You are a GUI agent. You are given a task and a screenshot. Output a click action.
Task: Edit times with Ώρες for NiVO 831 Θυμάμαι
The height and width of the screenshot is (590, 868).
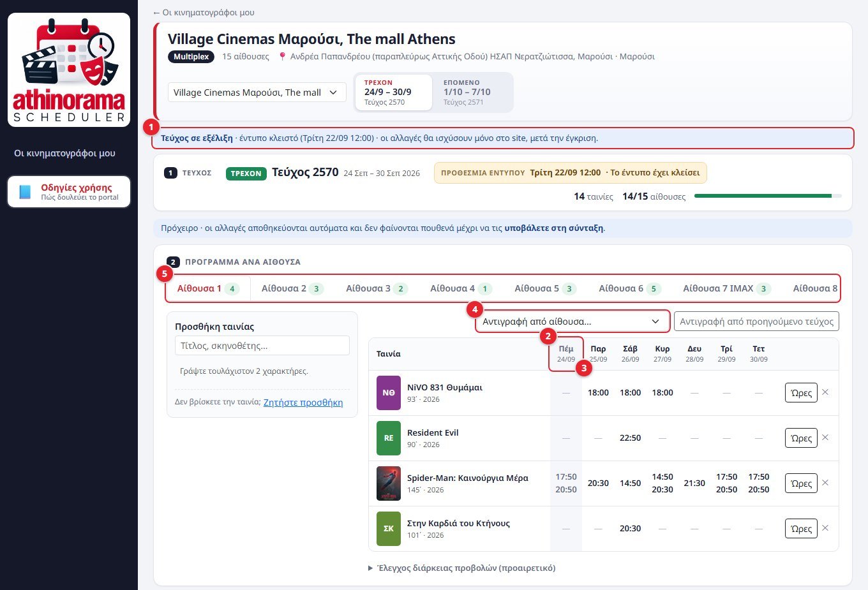(801, 393)
